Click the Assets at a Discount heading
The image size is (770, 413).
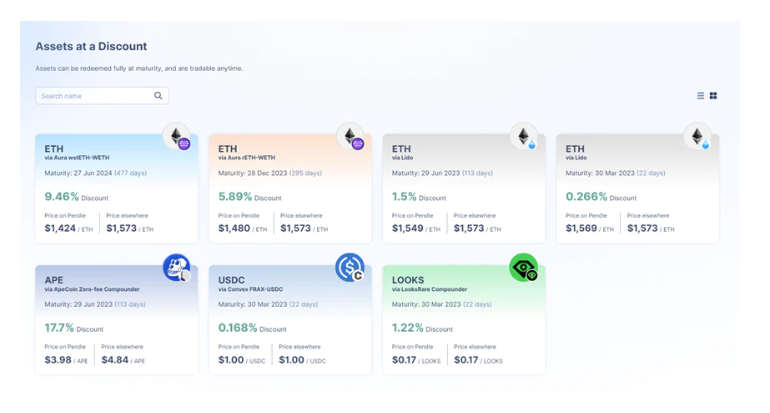(x=91, y=46)
